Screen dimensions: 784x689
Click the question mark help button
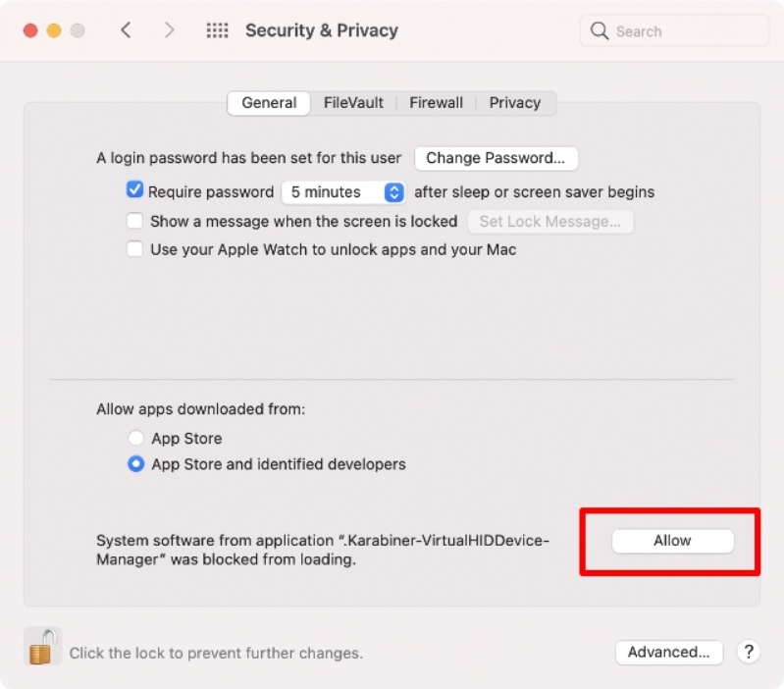pyautogui.click(x=748, y=652)
